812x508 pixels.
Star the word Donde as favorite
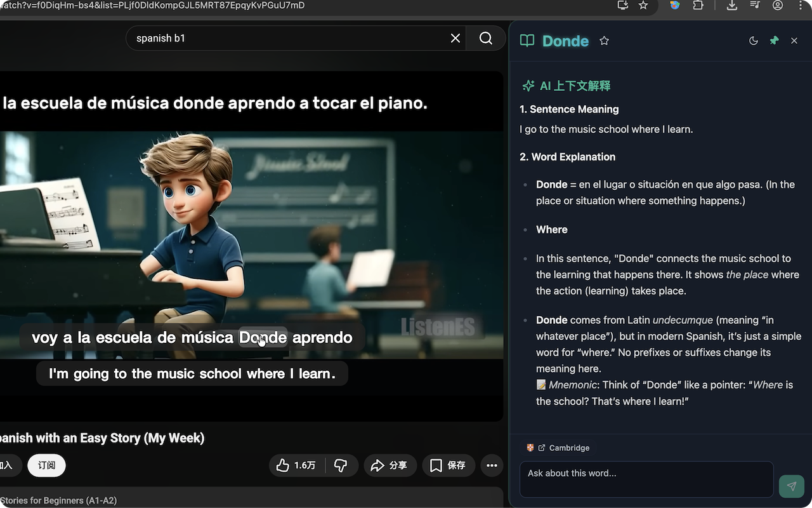(x=604, y=41)
